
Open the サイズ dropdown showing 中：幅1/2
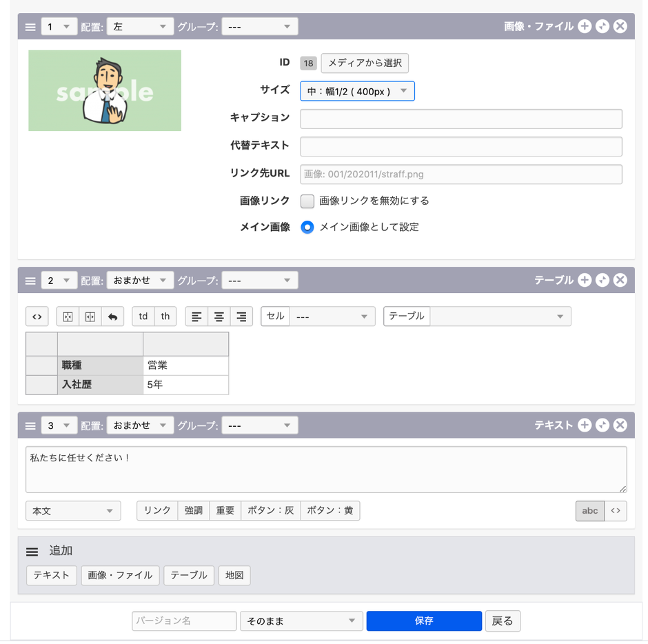[357, 90]
